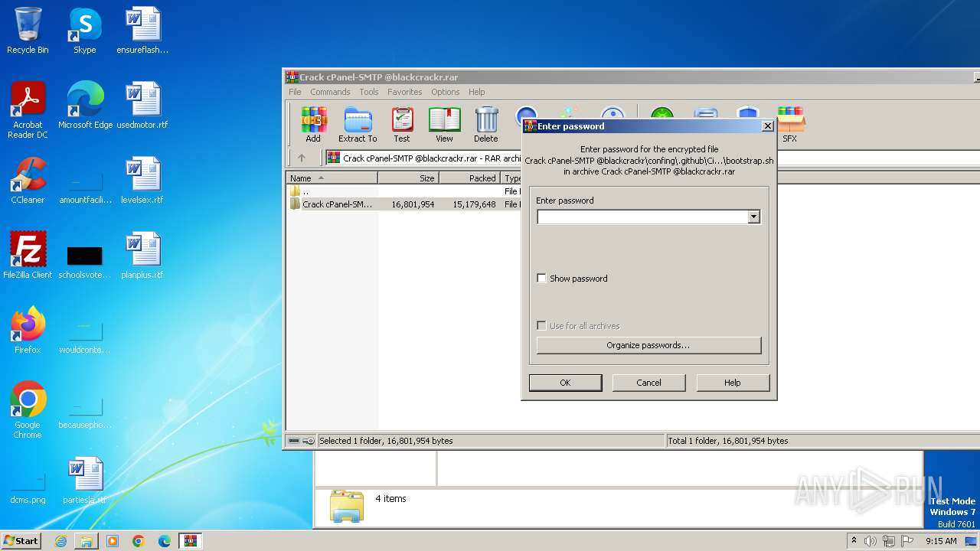The image size is (980, 551).
Task: Click Internet Explorer taskbar icon
Action: pos(60,541)
